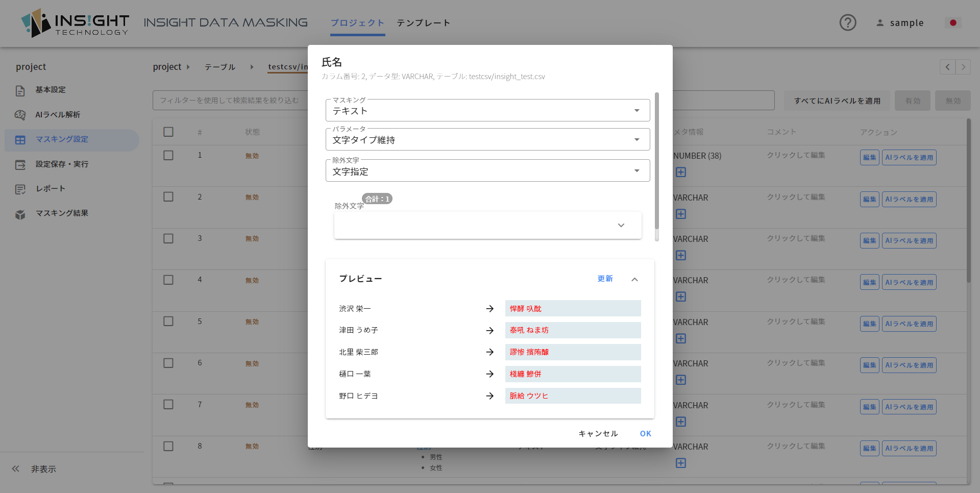Click キャンセル in the dialog
The width and height of the screenshot is (980, 493).
(x=598, y=434)
